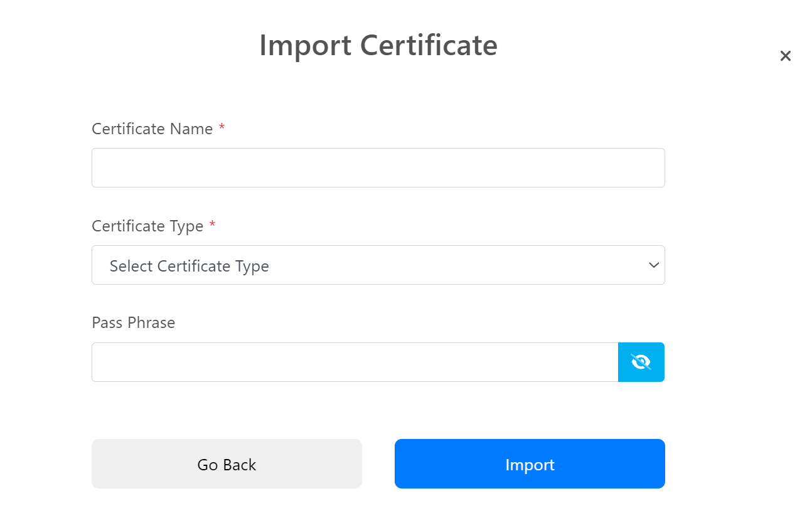Image resolution: width=812 pixels, height=528 pixels.
Task: Focus the Pass Phrase input box
Action: pyautogui.click(x=355, y=362)
